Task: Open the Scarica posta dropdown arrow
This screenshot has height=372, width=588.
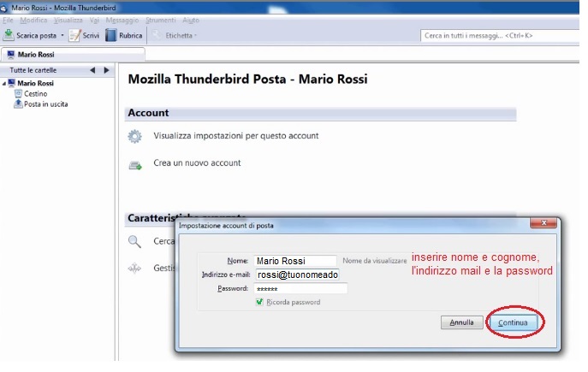Action: pos(62,35)
